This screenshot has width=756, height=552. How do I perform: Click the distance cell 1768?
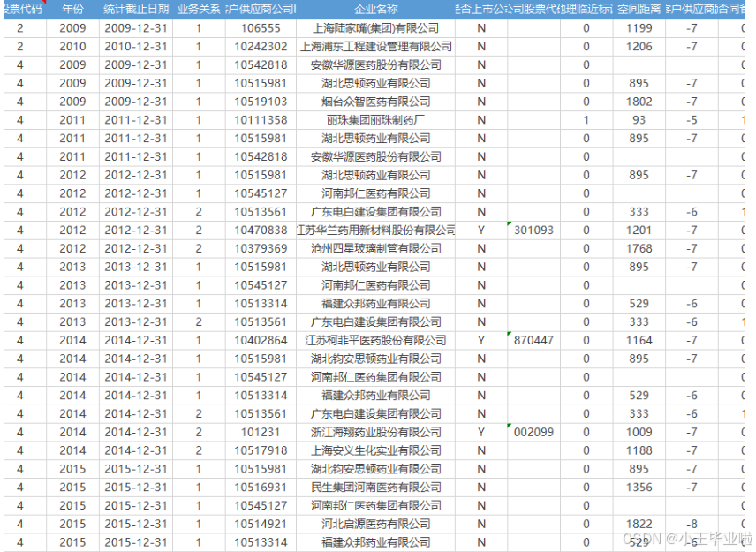pyautogui.click(x=639, y=249)
